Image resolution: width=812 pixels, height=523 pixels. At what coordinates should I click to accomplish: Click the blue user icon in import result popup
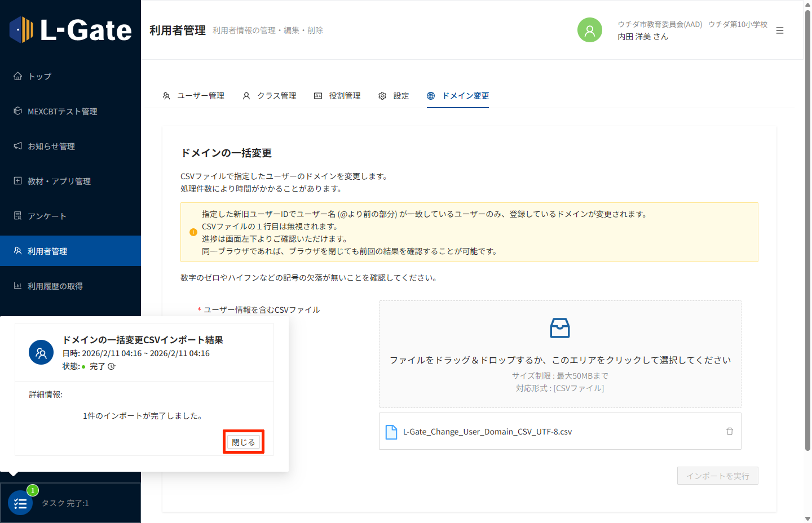pos(41,353)
